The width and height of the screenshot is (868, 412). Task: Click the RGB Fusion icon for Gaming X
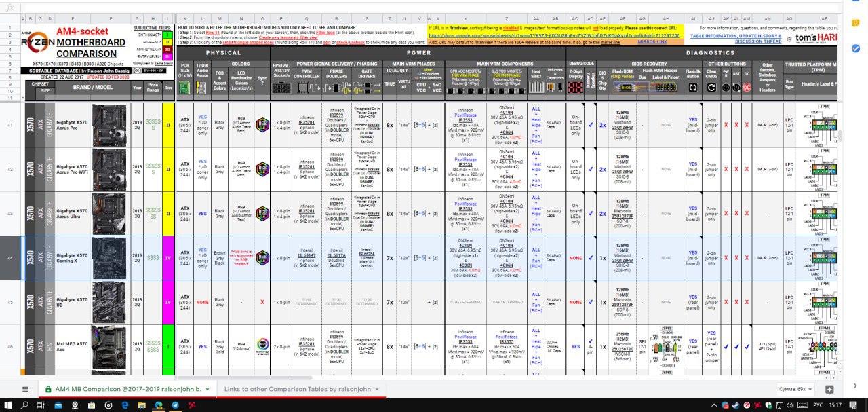click(x=262, y=258)
